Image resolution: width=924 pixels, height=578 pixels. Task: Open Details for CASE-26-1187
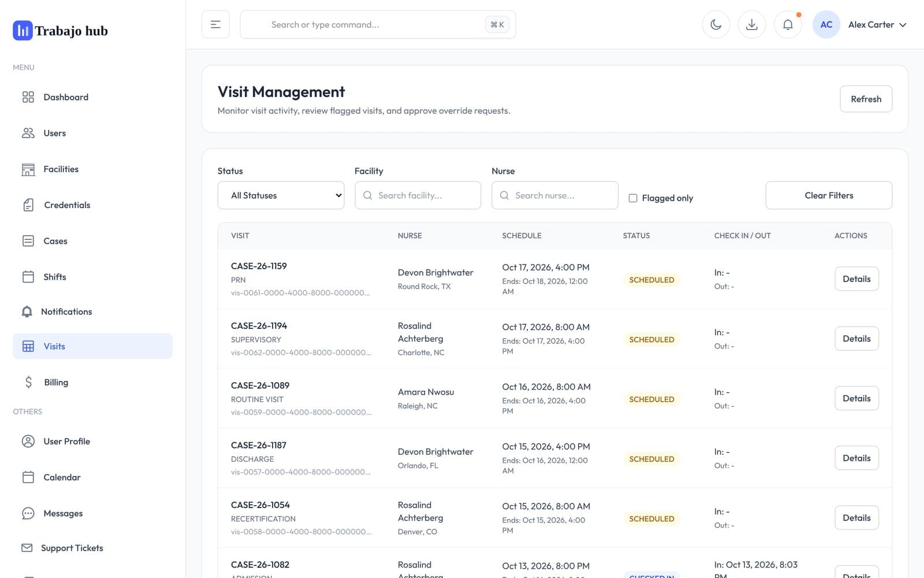tap(856, 458)
